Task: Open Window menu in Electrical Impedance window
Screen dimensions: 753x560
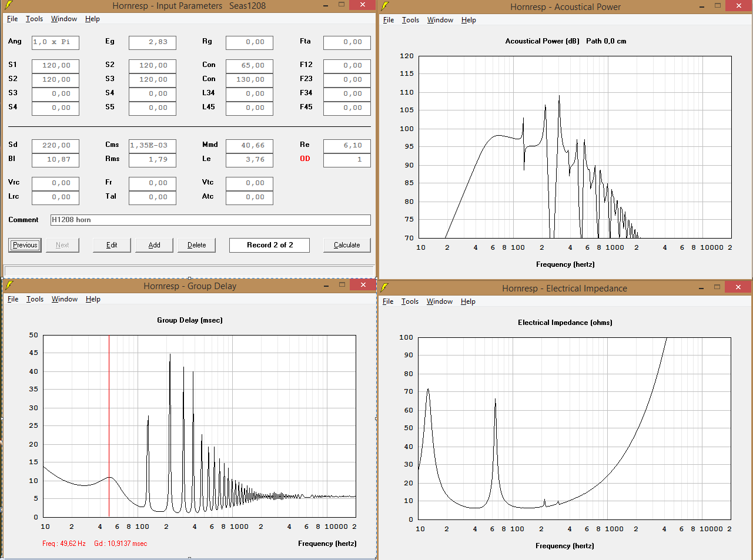Action: pyautogui.click(x=440, y=301)
